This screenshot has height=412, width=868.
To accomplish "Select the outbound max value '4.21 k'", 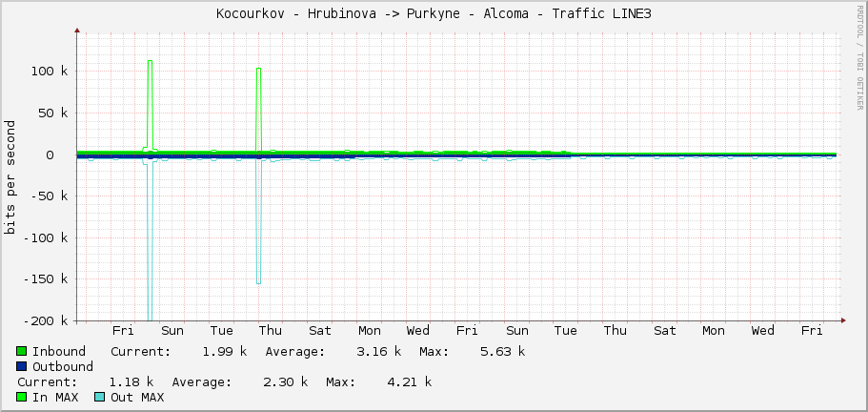I will tap(409, 381).
